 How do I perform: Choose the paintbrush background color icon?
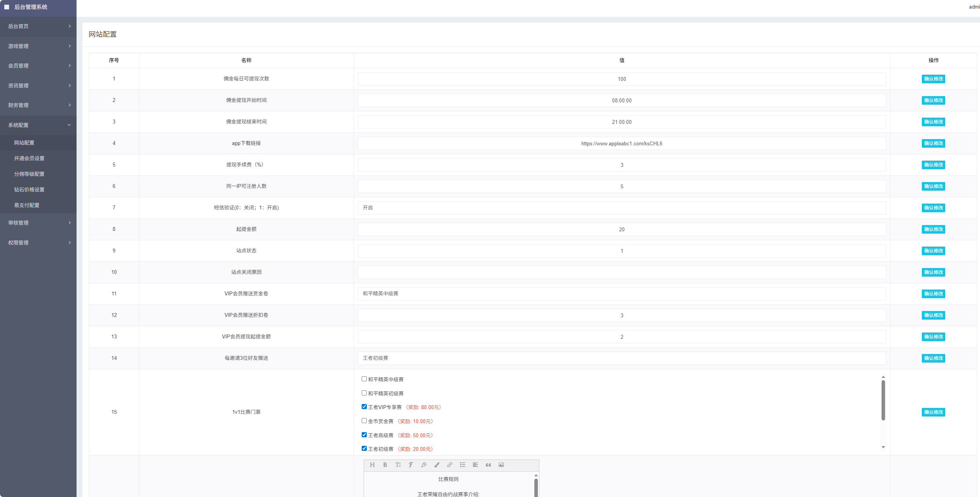[x=437, y=465]
